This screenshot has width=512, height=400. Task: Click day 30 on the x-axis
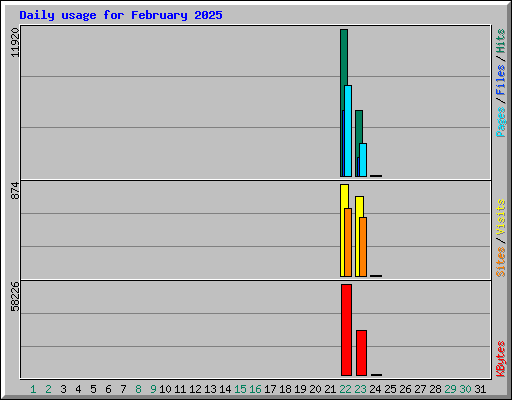[x=465, y=389]
